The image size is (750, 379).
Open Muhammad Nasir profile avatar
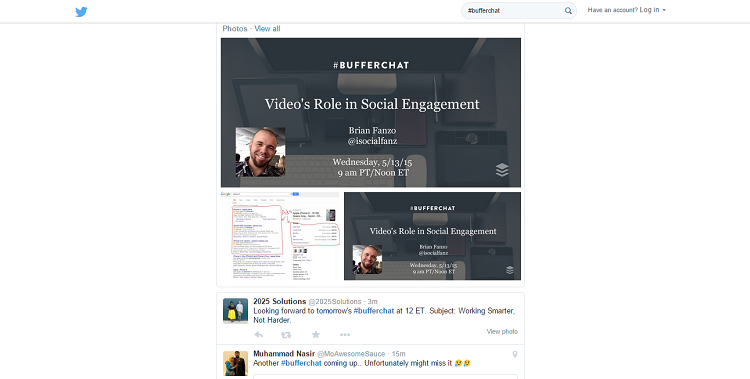(x=235, y=364)
